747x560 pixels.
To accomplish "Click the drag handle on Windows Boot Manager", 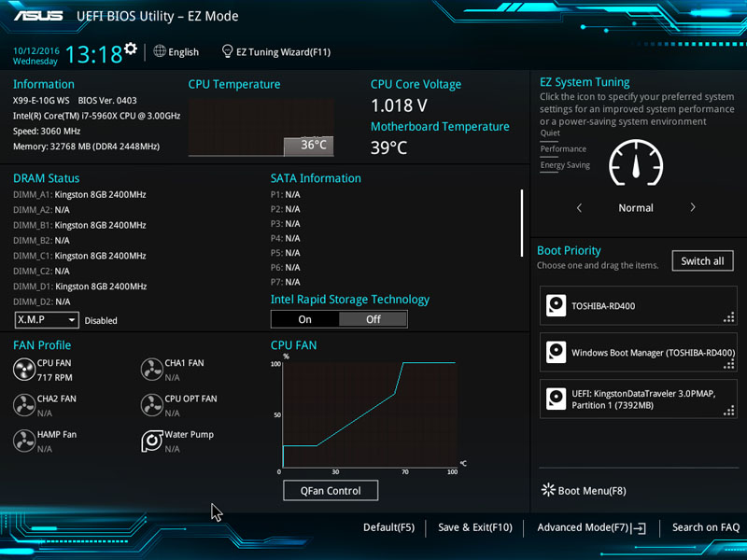I will coord(729,364).
